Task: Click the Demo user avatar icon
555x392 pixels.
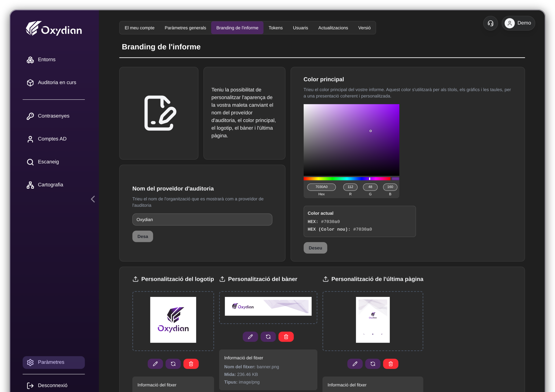Action: (509, 23)
